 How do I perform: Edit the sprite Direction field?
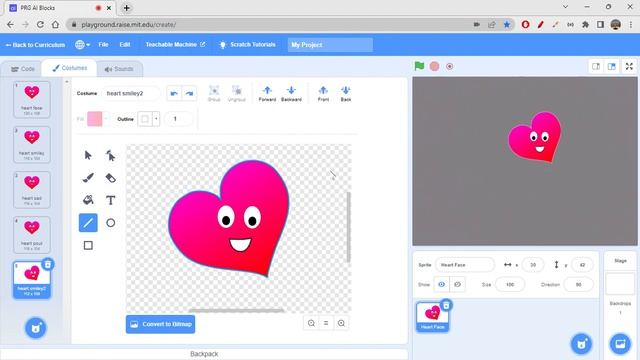coord(578,284)
